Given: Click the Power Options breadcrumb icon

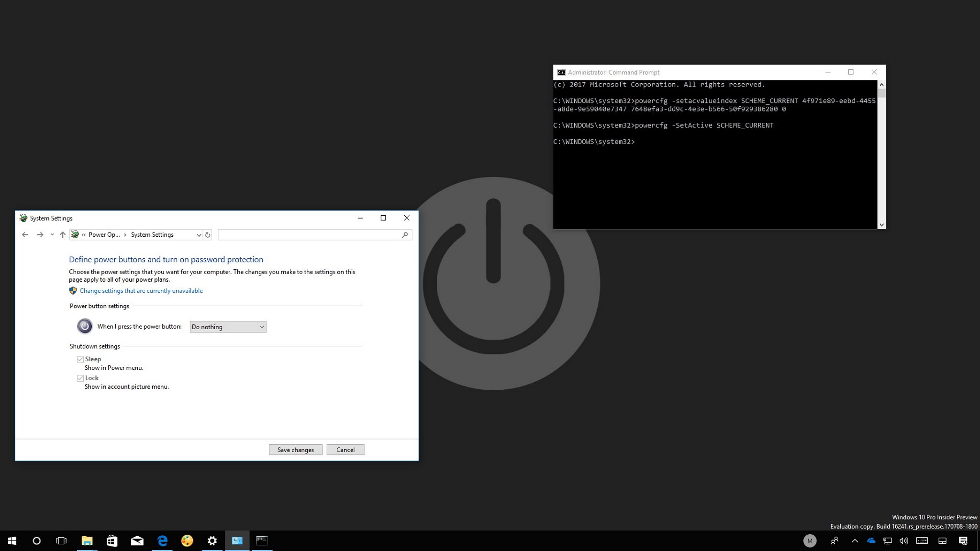Looking at the screenshot, I should (76, 234).
